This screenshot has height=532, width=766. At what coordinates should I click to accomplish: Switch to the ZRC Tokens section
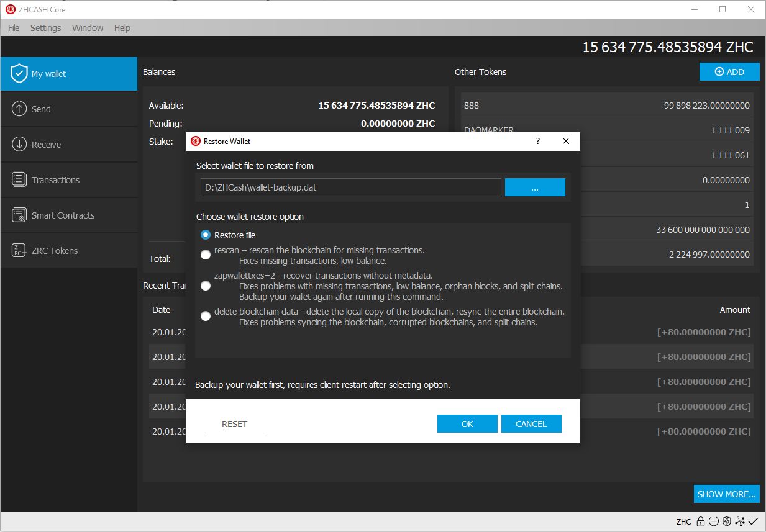(68, 251)
